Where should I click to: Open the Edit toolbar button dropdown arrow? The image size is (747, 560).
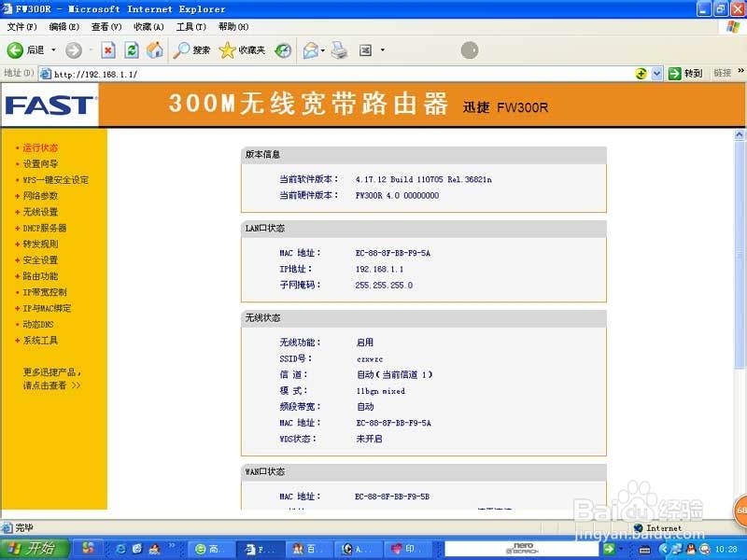[x=382, y=50]
